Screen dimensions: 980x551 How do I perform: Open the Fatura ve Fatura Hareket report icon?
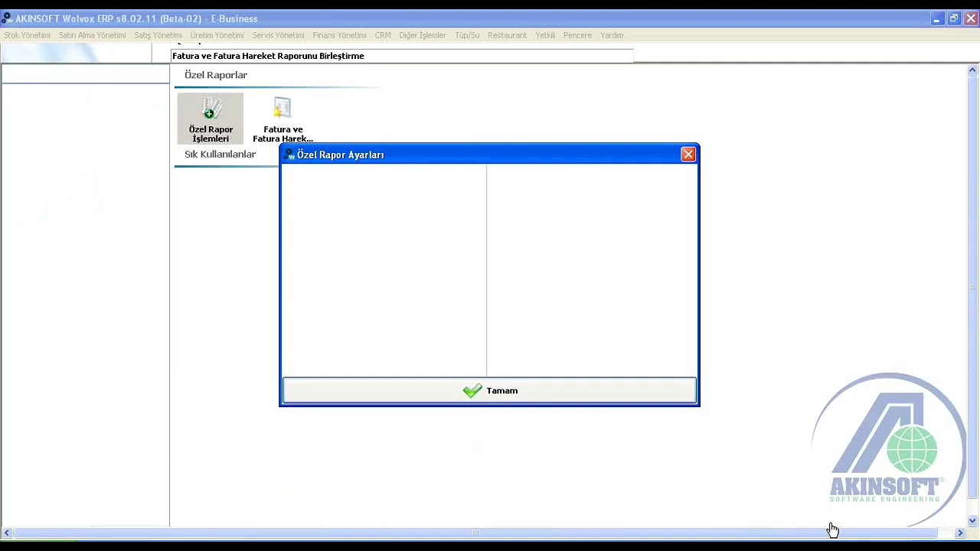point(283,119)
